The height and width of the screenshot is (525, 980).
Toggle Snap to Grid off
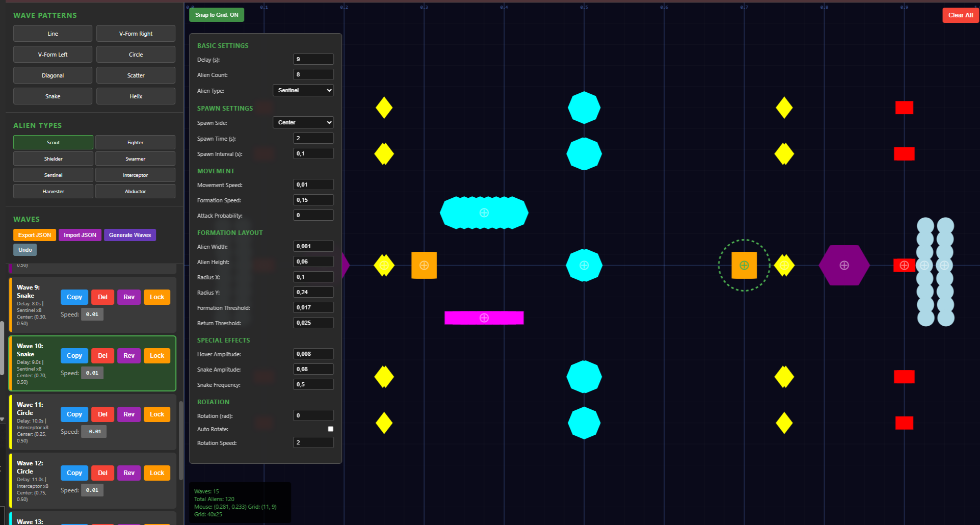point(217,15)
